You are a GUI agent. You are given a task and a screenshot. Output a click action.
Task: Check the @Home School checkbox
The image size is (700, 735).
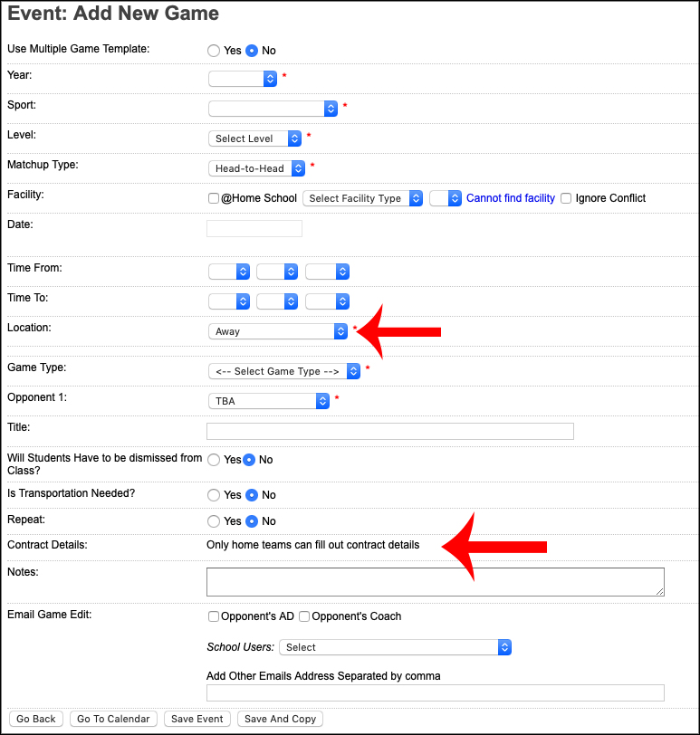point(214,198)
